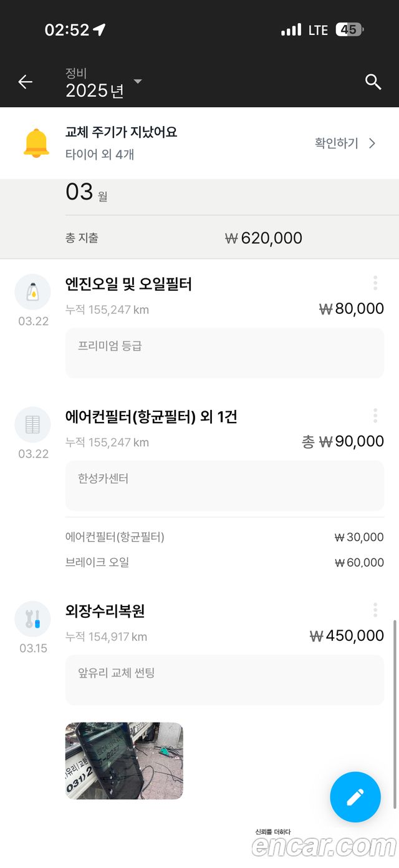Image resolution: width=399 pixels, height=868 pixels.
Task: Select the 앞유리 교체 썬팅 memo field
Action: click(x=224, y=680)
